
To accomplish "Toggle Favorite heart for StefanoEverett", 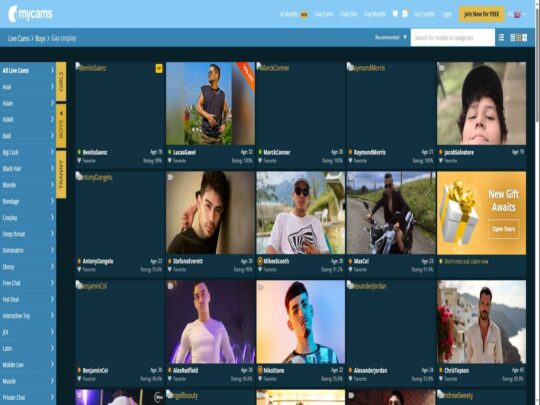I will coord(169,270).
